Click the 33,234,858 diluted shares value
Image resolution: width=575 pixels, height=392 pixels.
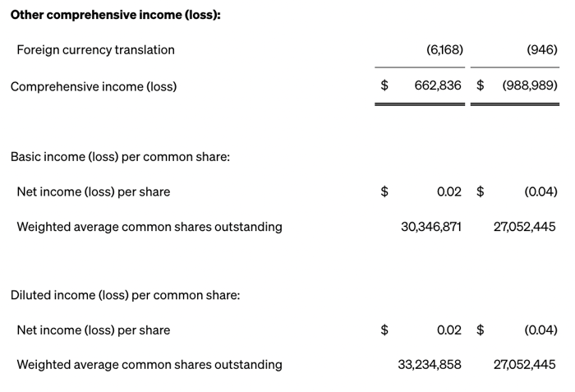coord(430,365)
